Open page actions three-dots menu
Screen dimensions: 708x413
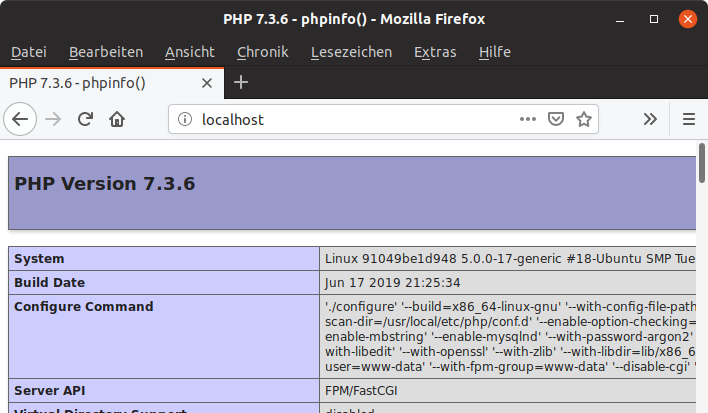pyautogui.click(x=527, y=119)
